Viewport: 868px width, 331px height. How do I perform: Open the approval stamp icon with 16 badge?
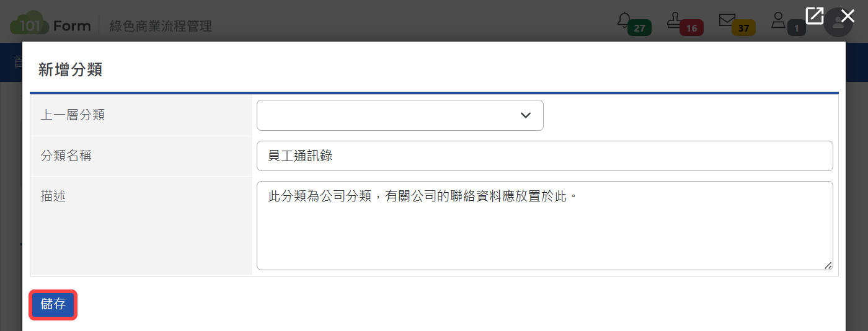pyautogui.click(x=675, y=21)
